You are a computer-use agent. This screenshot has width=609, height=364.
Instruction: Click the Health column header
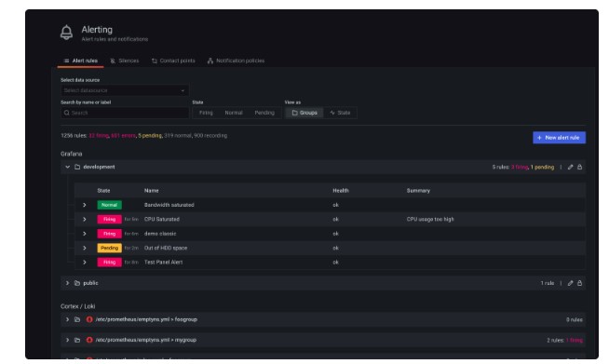(341, 191)
